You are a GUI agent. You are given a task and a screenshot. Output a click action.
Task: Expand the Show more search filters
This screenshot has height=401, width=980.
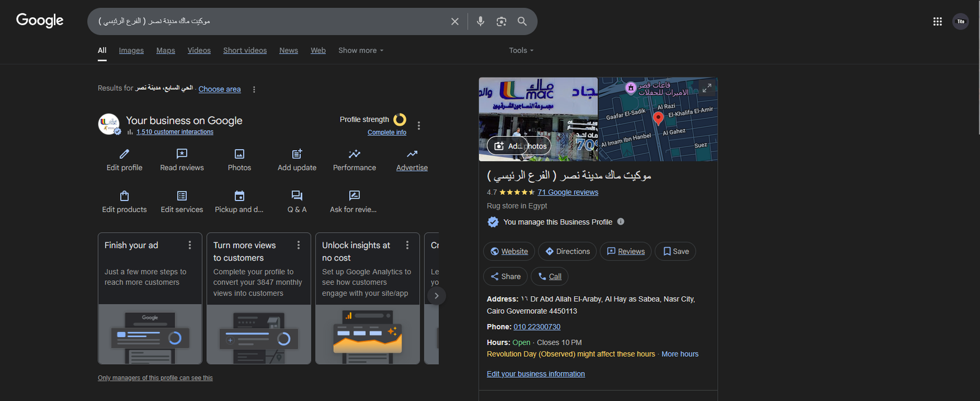coord(361,50)
